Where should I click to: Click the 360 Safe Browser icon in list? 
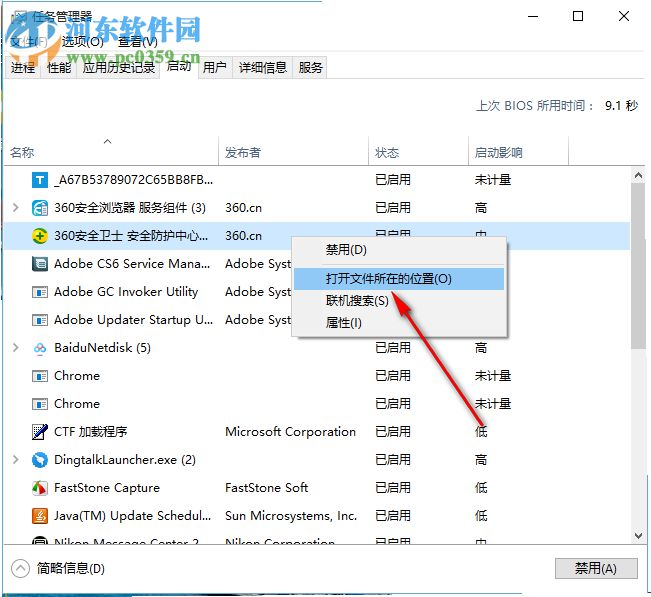[40, 208]
